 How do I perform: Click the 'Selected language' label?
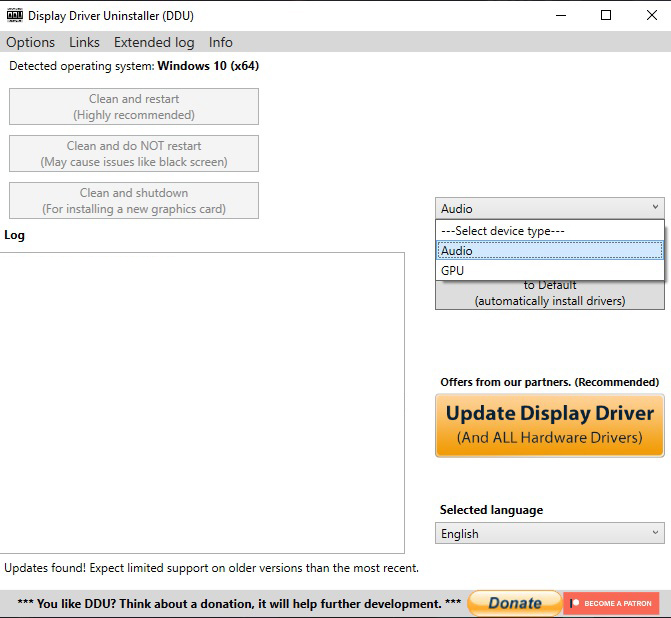491,510
